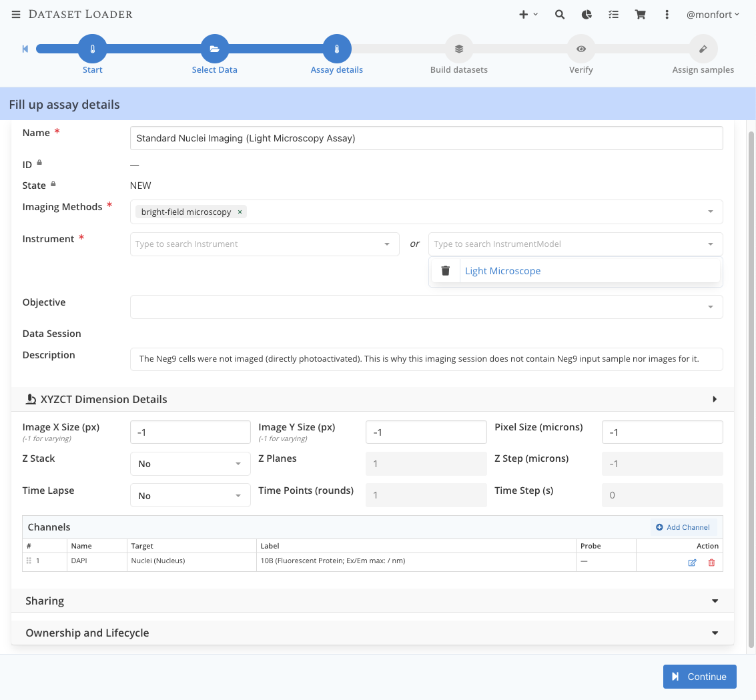Click the Pixel Size microns field
756x700 pixels.
pyautogui.click(x=662, y=432)
